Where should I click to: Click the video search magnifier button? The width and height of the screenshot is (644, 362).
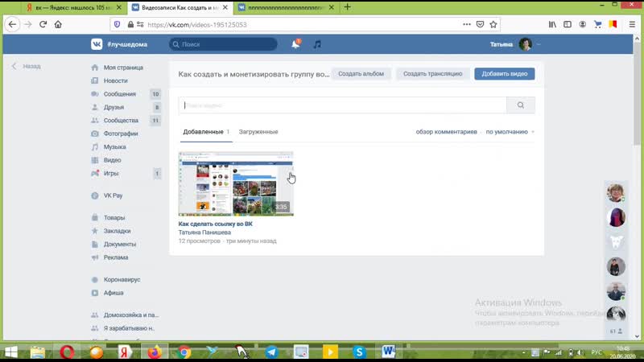point(520,105)
